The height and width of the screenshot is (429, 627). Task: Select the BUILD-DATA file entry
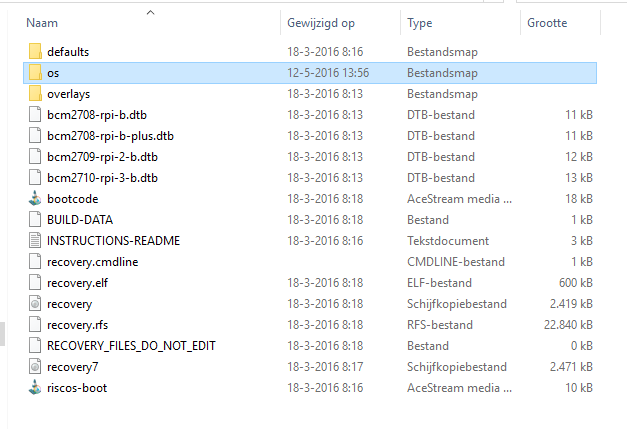click(x=80, y=220)
